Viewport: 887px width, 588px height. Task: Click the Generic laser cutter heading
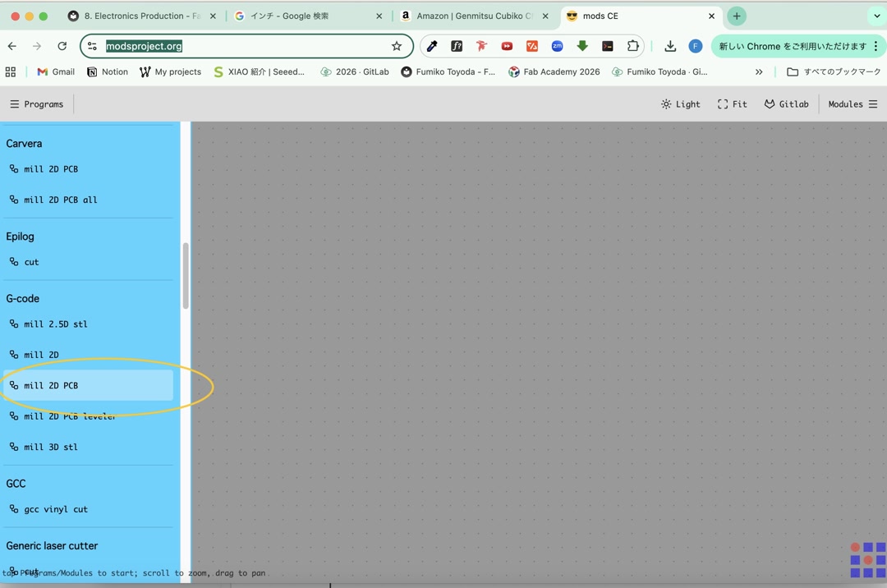tap(52, 545)
